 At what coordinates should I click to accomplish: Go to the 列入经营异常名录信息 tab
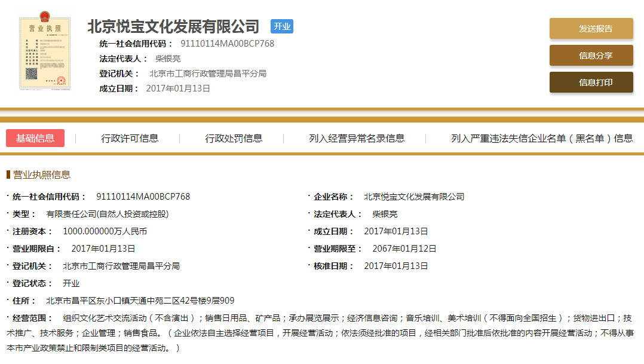click(x=357, y=138)
